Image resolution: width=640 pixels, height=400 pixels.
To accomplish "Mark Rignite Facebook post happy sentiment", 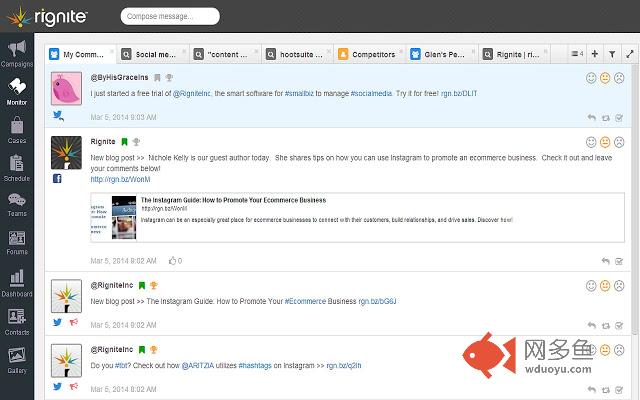I will 591,142.
